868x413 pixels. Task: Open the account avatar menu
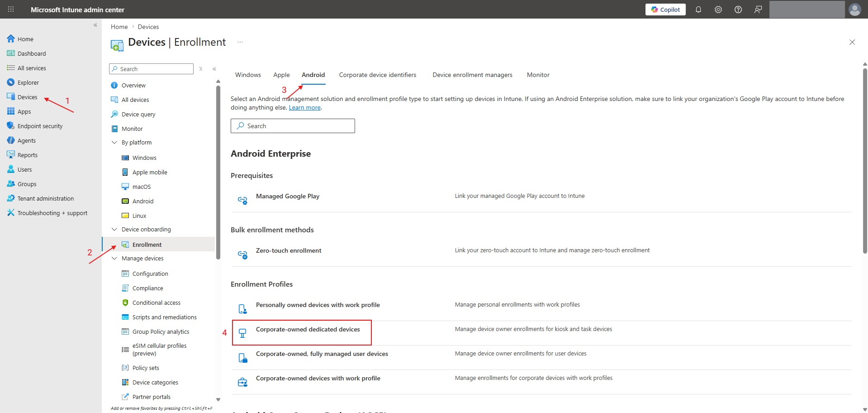855,10
